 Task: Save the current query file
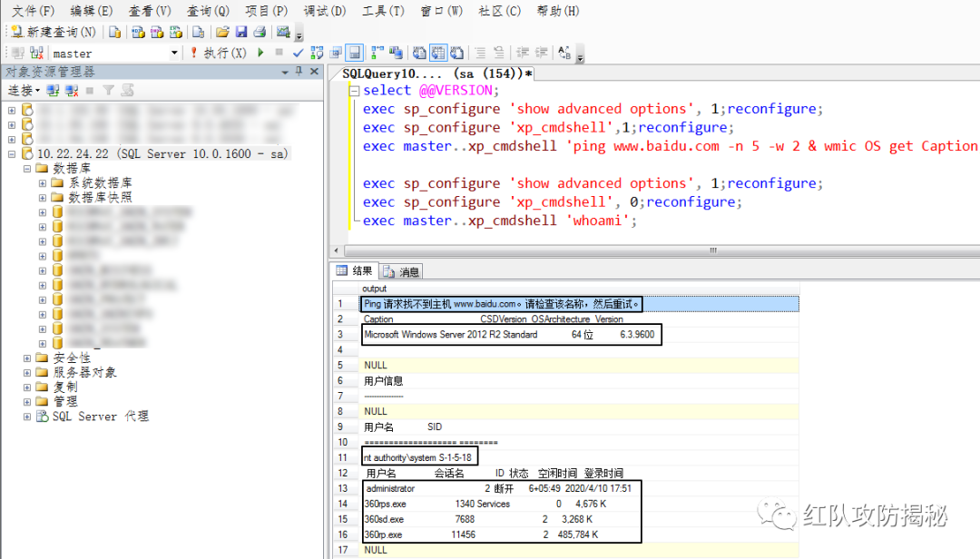coord(241,32)
